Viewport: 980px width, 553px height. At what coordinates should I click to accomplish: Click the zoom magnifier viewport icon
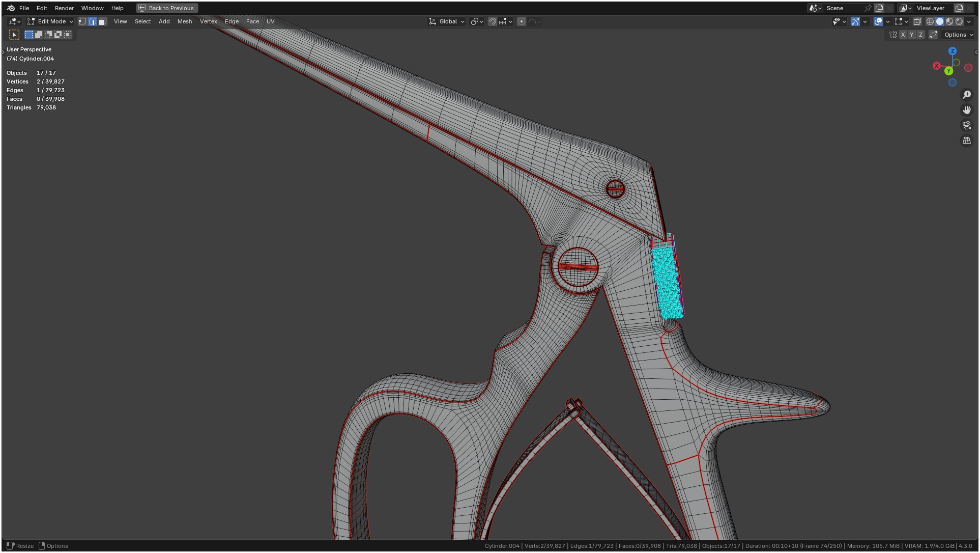(966, 95)
